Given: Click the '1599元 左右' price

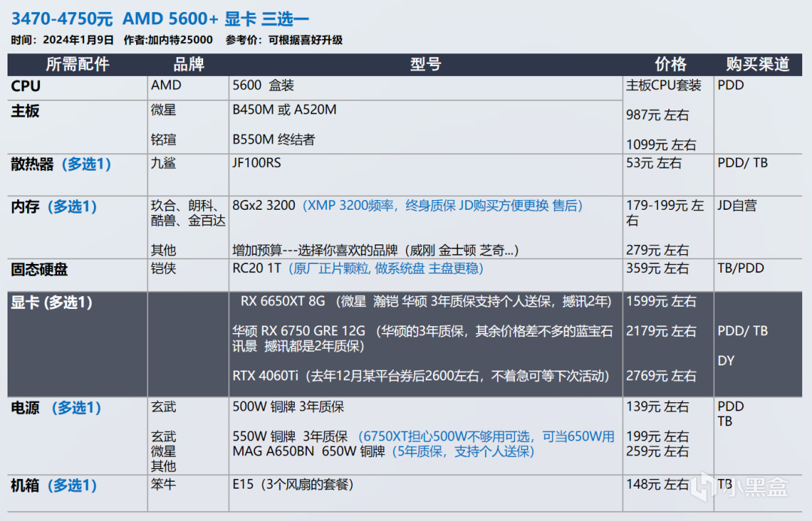Looking at the screenshot, I should pyautogui.click(x=661, y=301).
